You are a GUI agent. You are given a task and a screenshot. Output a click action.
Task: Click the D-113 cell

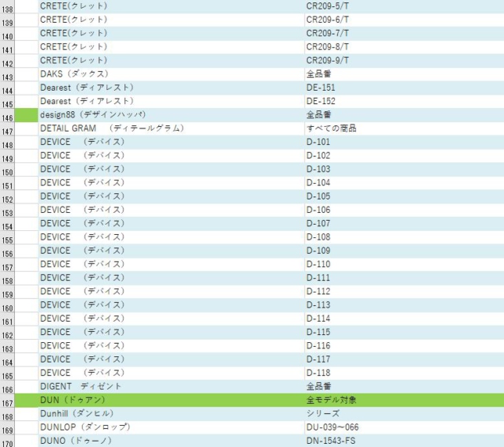click(404, 305)
